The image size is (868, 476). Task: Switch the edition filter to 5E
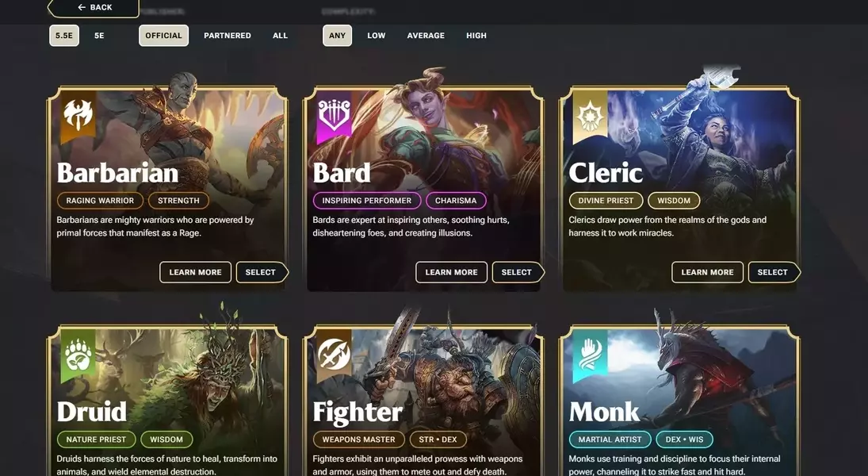click(99, 36)
